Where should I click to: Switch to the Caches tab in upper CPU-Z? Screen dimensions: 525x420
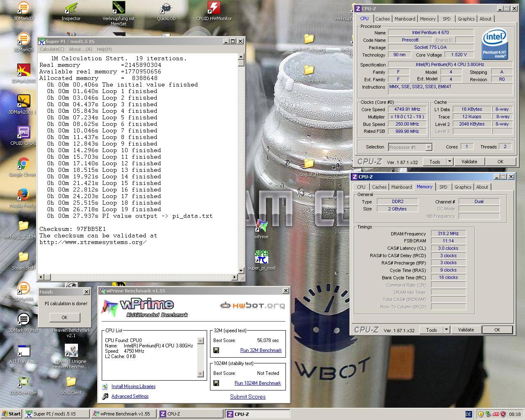point(383,19)
